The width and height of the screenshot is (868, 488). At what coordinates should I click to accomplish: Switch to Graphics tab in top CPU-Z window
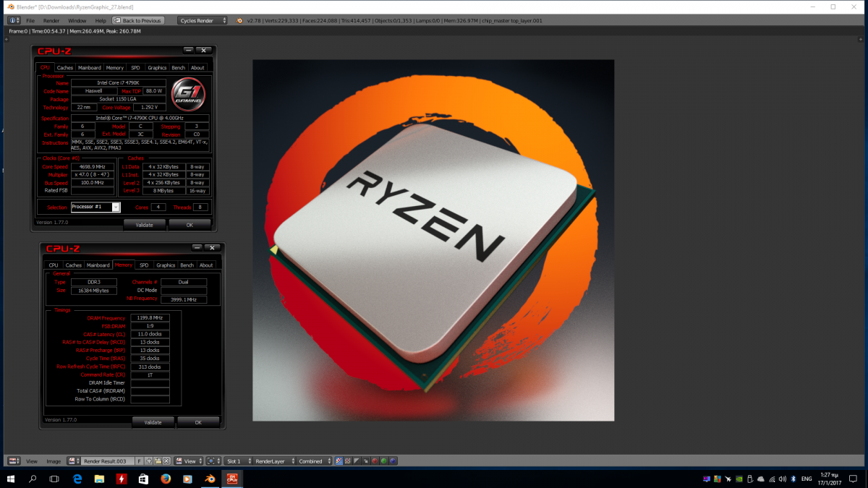pyautogui.click(x=157, y=68)
